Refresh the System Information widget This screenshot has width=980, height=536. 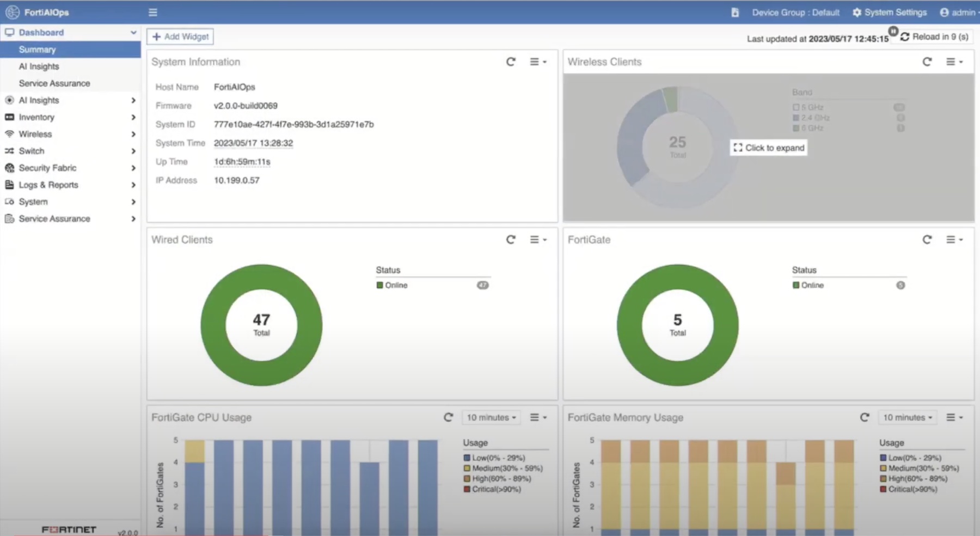pos(511,62)
